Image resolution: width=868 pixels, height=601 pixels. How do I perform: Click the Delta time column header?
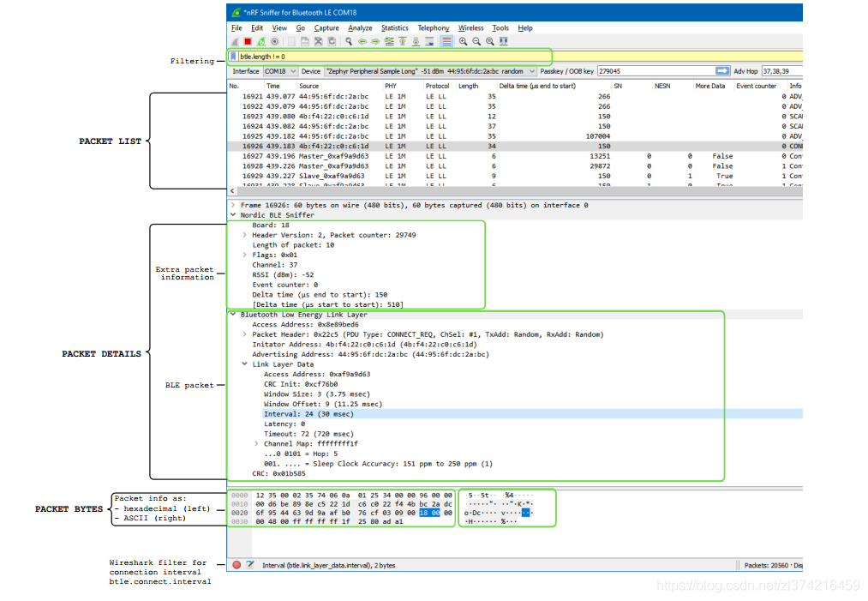pyautogui.click(x=554, y=86)
